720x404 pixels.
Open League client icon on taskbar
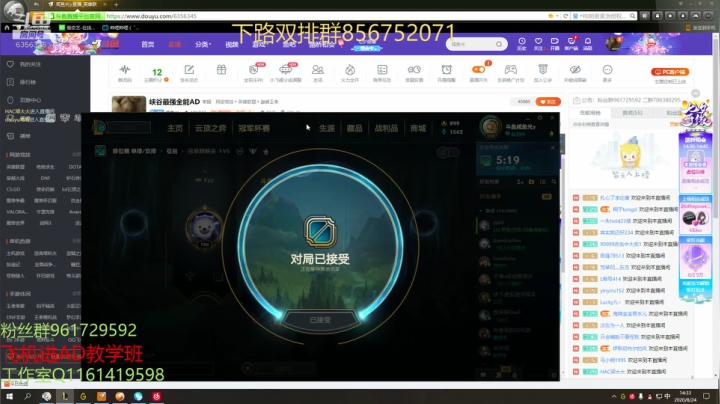point(65,396)
